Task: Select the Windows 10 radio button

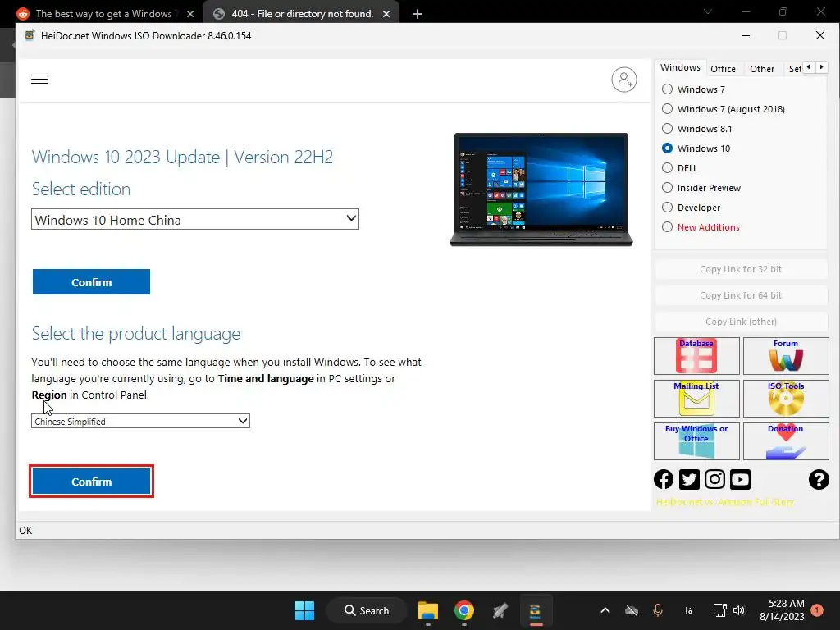Action: pyautogui.click(x=667, y=148)
